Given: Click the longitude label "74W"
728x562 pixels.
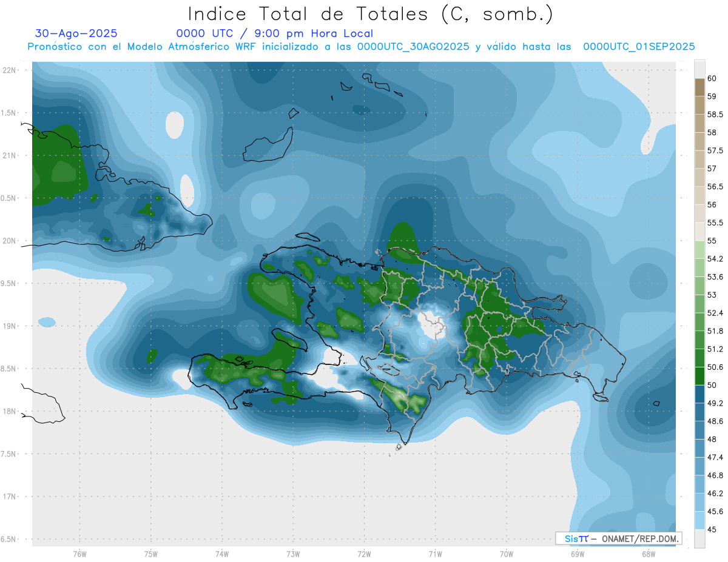Looking at the screenshot, I should point(222,553).
